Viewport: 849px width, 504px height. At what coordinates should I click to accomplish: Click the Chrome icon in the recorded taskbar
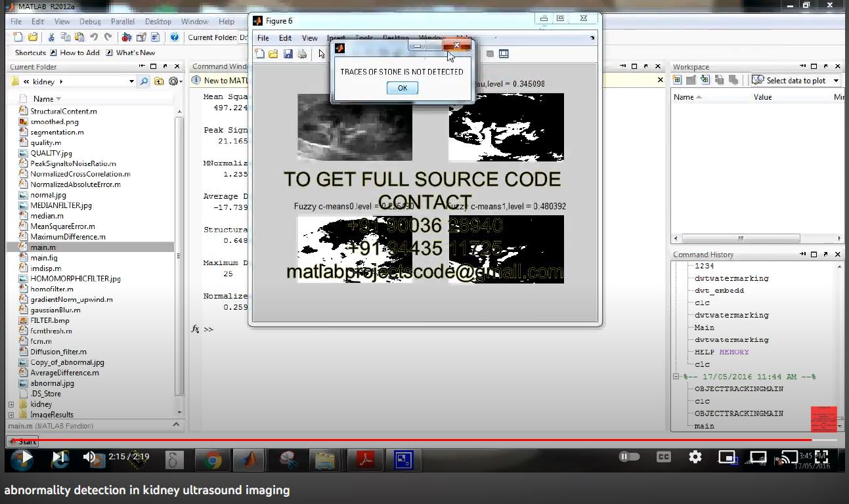[212, 460]
